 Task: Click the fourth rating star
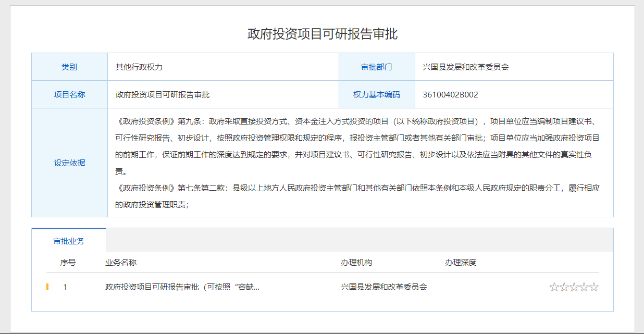[x=584, y=287]
